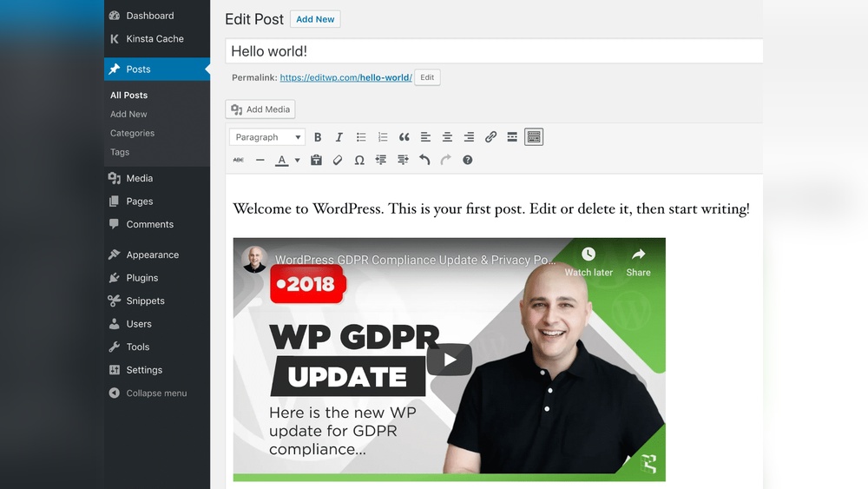
Task: Apply strikethrough formatting
Action: point(239,160)
